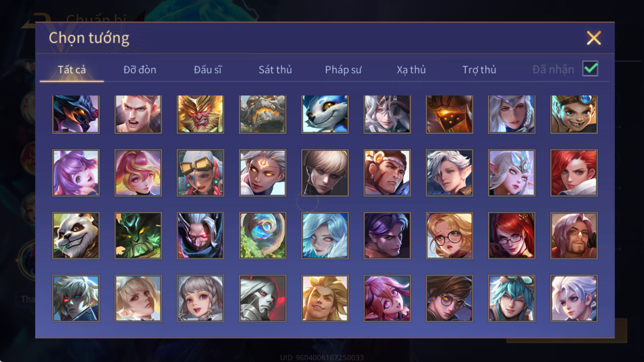Pick the red-haired woman with glasses

tap(512, 236)
